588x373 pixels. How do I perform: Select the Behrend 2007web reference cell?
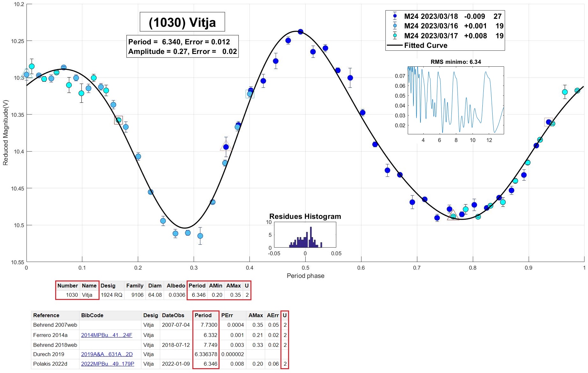55,325
